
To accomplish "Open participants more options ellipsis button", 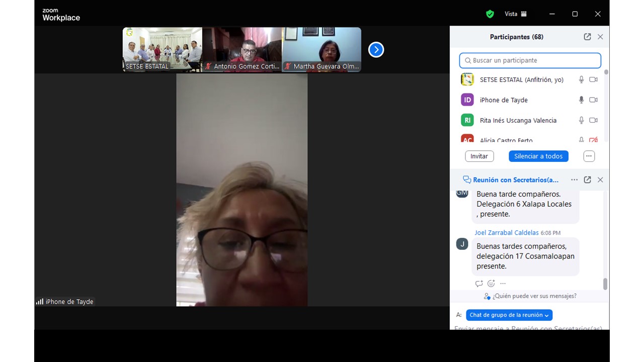I will [x=589, y=156].
